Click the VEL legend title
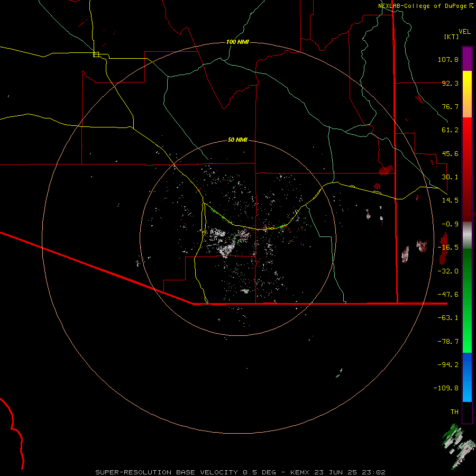 (x=464, y=32)
